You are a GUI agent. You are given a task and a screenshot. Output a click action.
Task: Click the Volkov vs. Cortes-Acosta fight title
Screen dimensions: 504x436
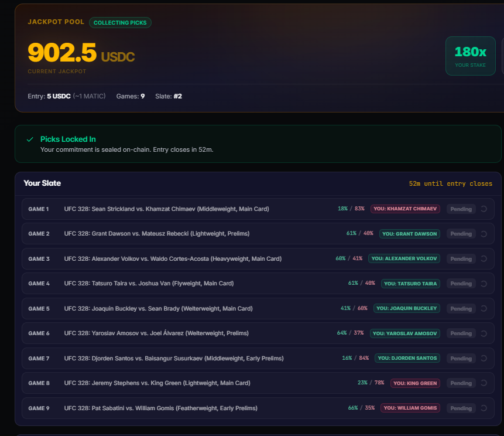173,258
